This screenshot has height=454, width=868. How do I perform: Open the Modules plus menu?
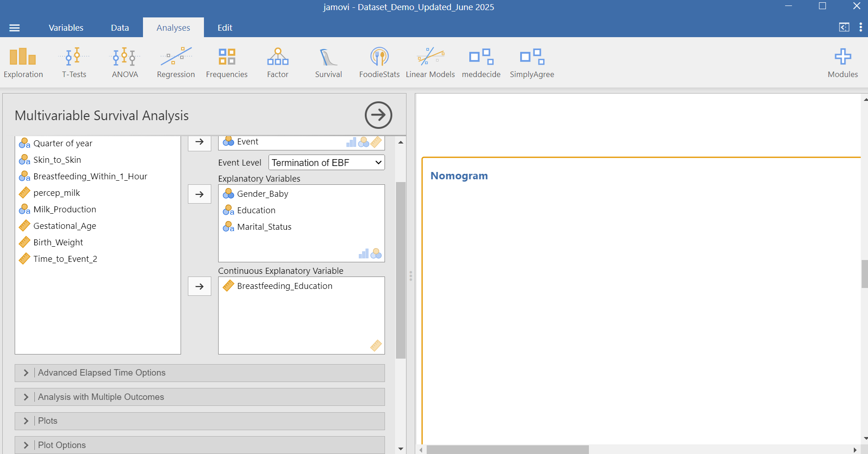(843, 63)
